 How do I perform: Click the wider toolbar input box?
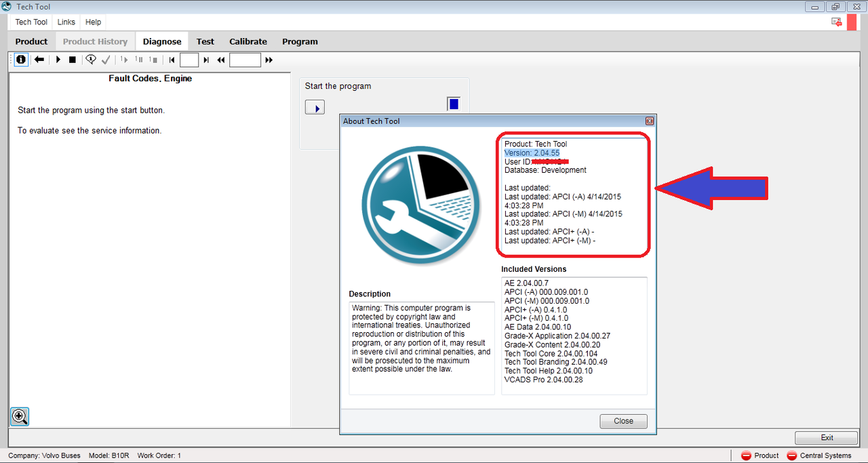245,60
